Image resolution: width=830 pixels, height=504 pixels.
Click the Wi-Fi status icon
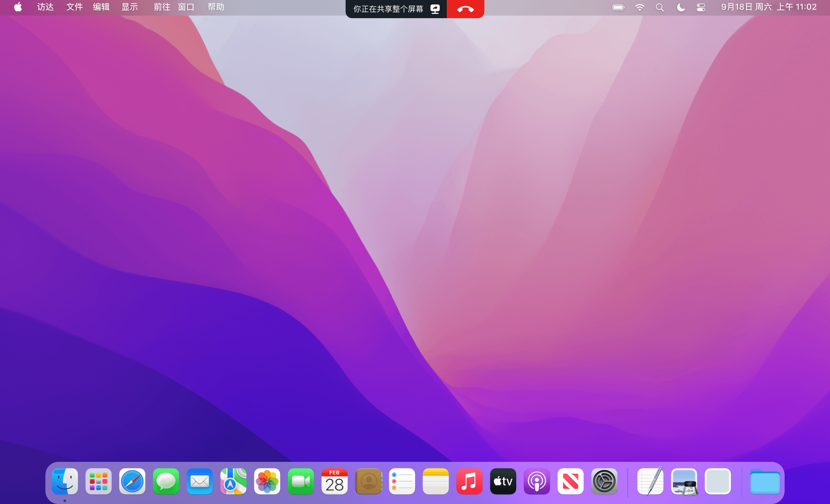click(x=639, y=7)
